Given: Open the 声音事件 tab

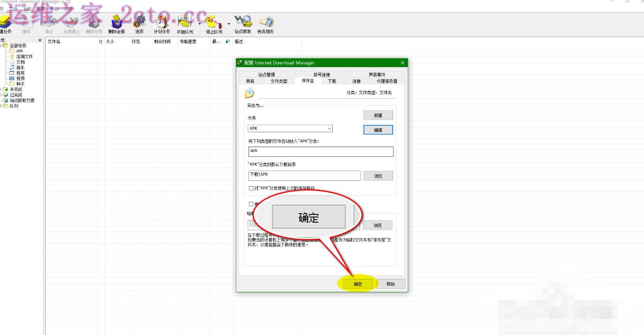Looking at the screenshot, I should [377, 74].
